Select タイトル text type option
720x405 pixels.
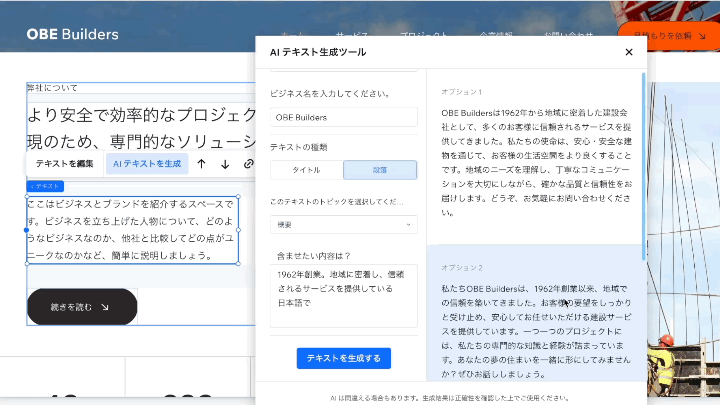[x=306, y=170]
